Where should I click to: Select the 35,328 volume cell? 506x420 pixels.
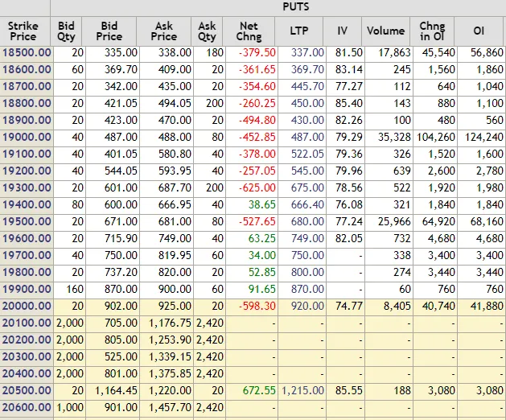coord(389,137)
